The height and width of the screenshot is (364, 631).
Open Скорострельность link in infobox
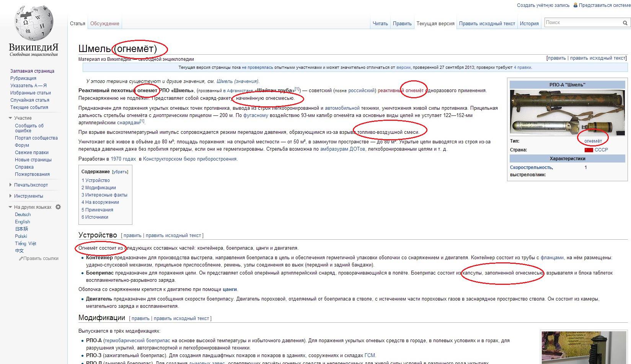click(531, 167)
